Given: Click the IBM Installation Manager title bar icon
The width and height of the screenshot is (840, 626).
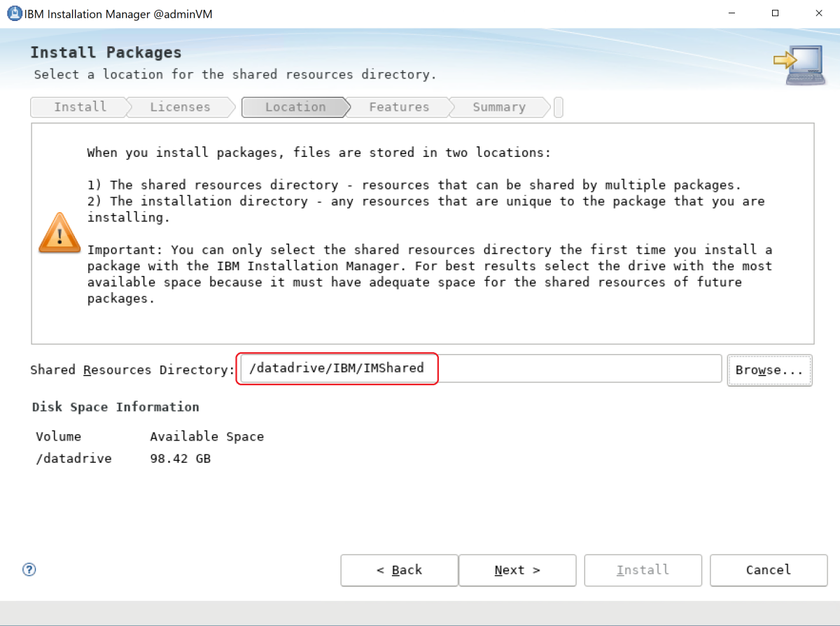Looking at the screenshot, I should point(13,13).
